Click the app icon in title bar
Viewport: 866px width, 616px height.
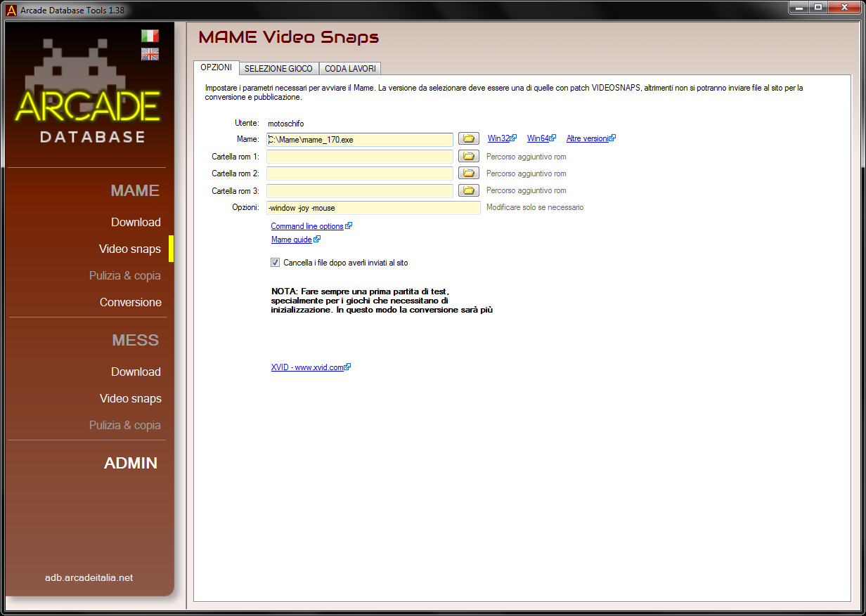11,8
